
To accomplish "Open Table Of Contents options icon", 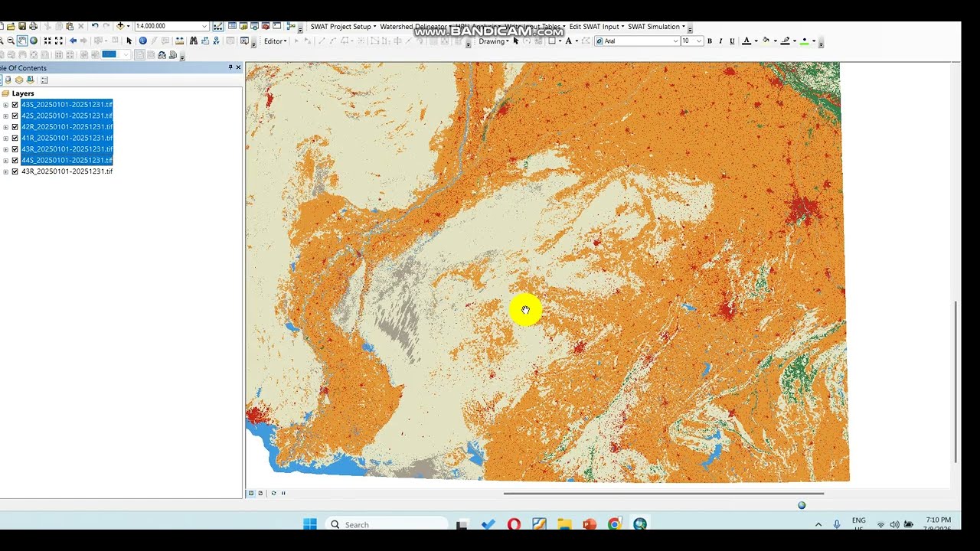I will coord(44,80).
